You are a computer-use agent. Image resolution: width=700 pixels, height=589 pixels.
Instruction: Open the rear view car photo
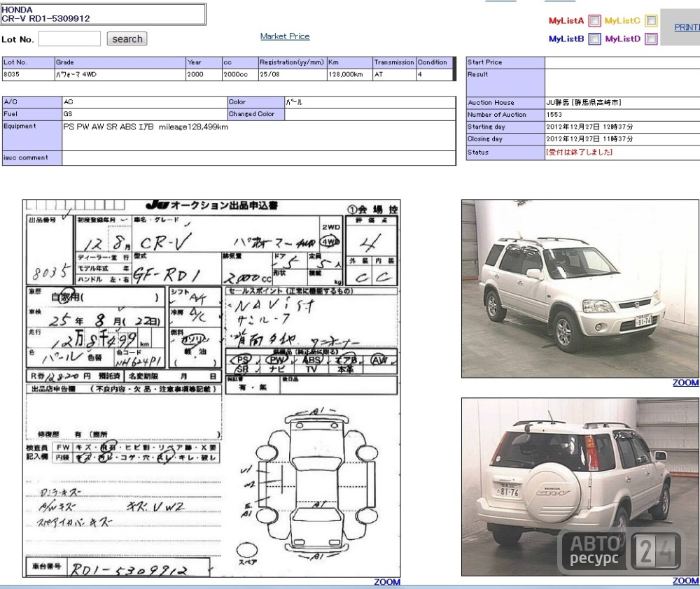pos(580,487)
